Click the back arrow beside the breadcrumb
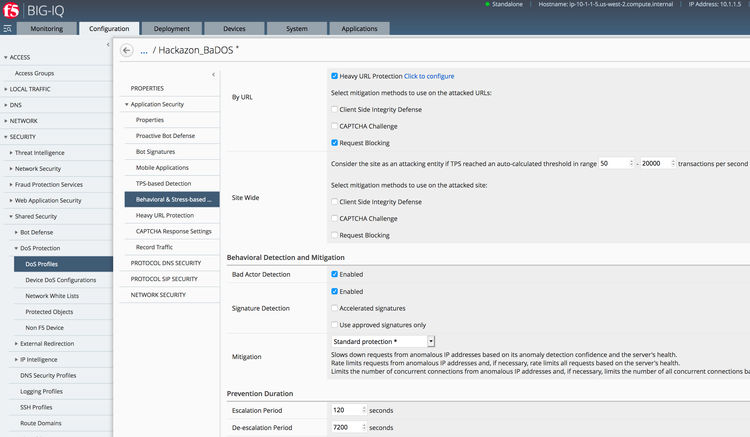The image size is (750, 437). point(126,49)
